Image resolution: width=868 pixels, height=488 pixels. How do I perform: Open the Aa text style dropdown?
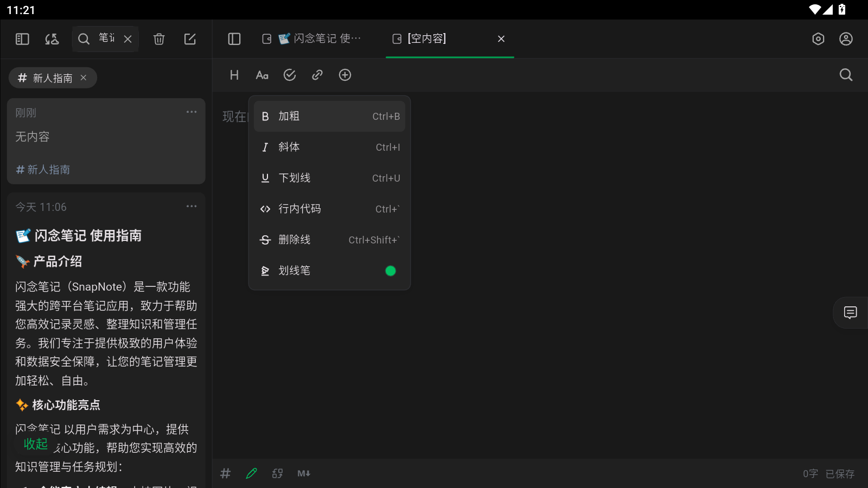tap(262, 75)
